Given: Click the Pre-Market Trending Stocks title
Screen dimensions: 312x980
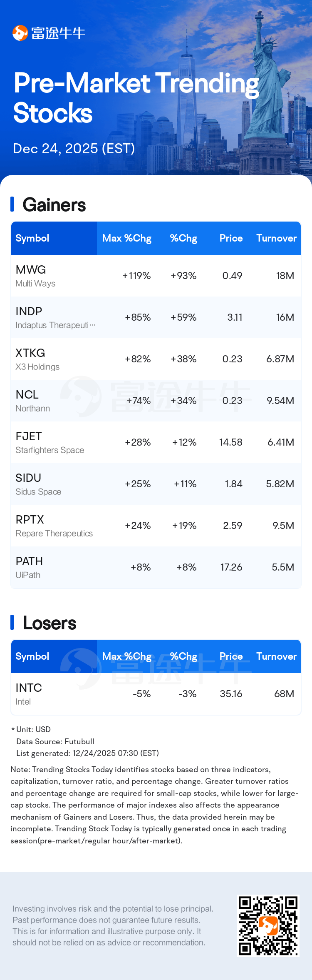Looking at the screenshot, I should click(x=136, y=98).
